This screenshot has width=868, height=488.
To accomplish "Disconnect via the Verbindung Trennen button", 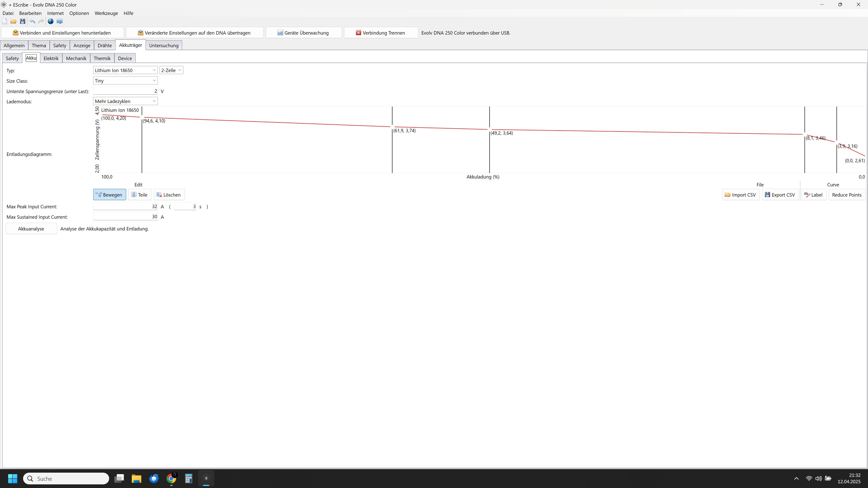I will (x=380, y=33).
